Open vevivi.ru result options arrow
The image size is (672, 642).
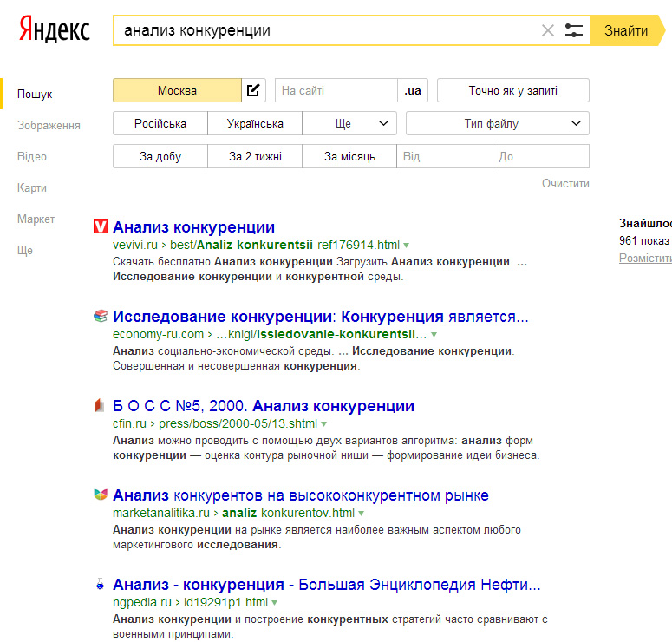407,246
